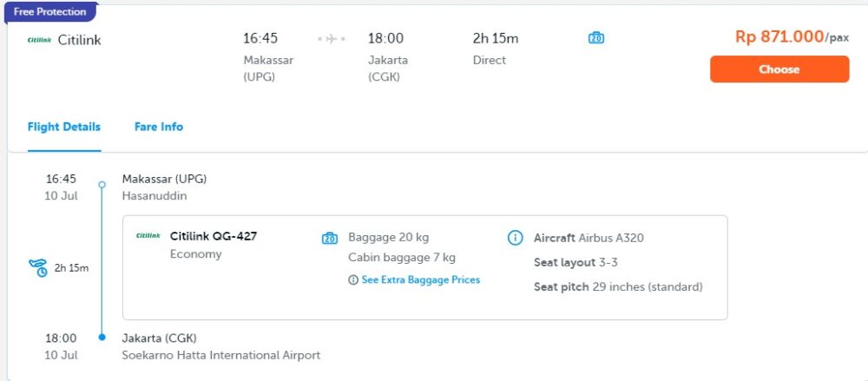Click the Seat pitch 29 inches detail
Viewport: 868px width, 381px height.
tap(618, 287)
